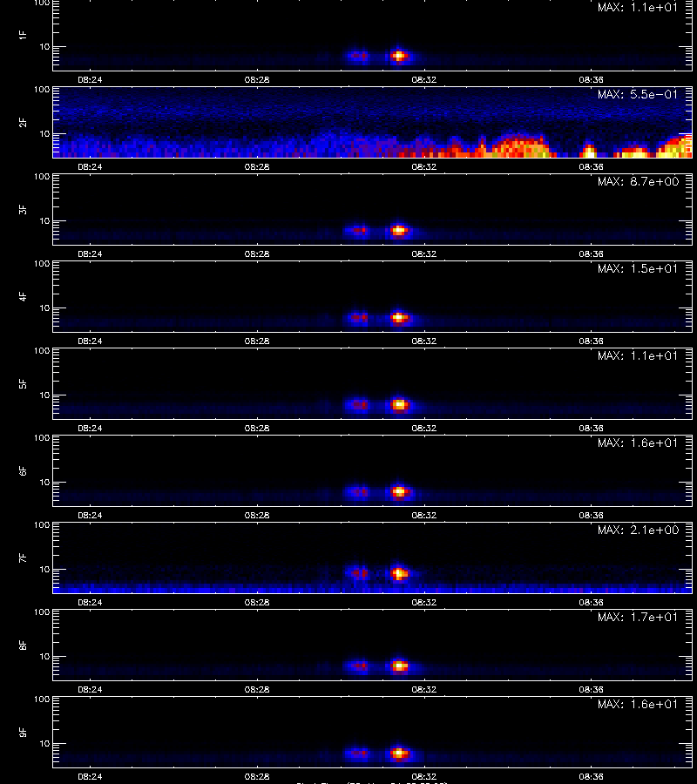Select the MAX: 8.7e+00 text in 3F panel
697x784 pixels.
pos(638,181)
